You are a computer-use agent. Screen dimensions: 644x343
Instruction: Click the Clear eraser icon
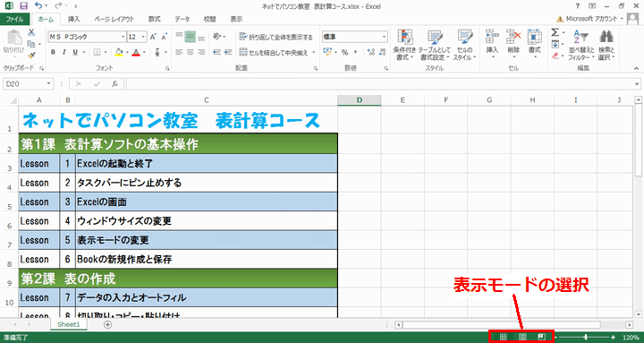pos(555,56)
